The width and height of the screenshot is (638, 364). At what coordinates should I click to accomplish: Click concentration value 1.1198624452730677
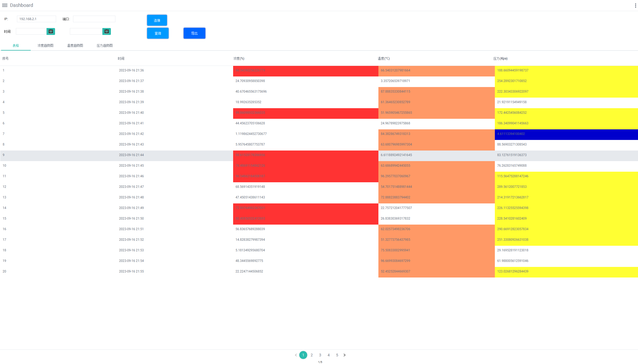(251, 134)
